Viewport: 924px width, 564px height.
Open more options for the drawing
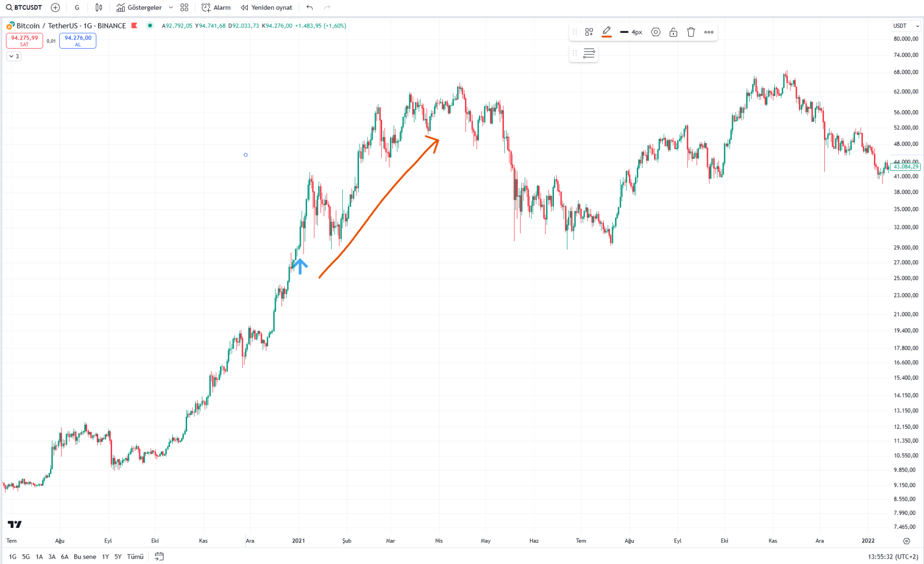(x=709, y=32)
